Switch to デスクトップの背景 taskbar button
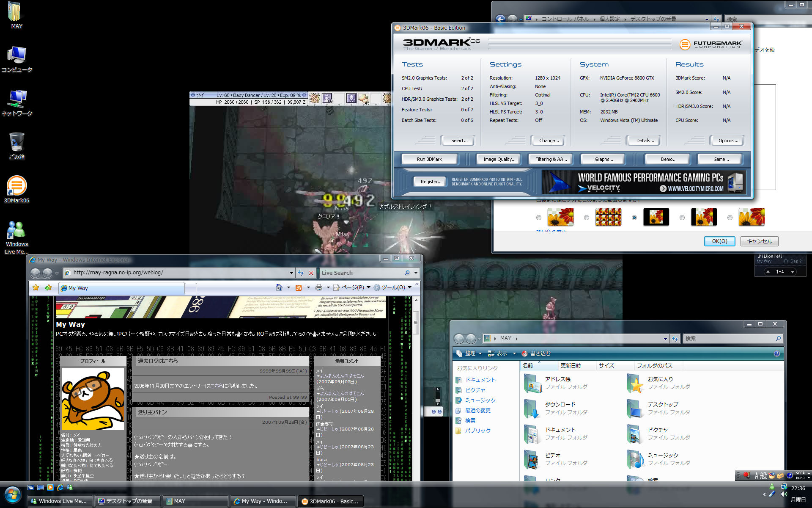Image resolution: width=812 pixels, height=508 pixels. pos(127,501)
